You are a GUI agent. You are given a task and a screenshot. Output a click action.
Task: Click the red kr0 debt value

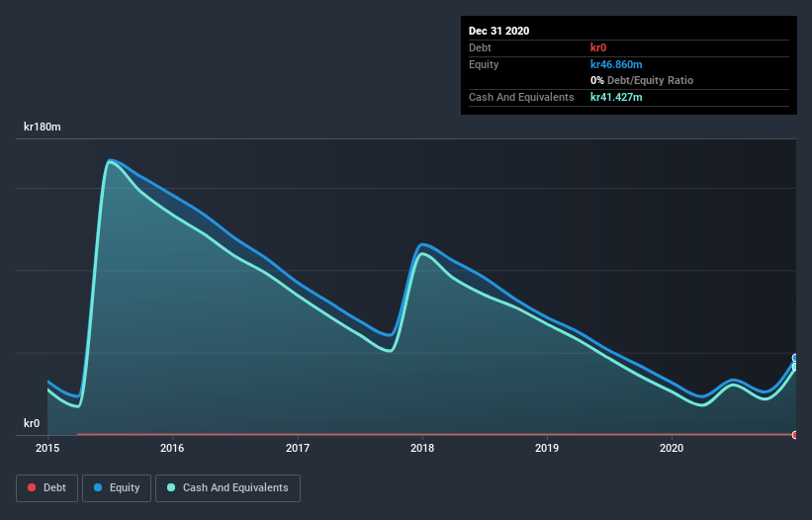click(x=598, y=47)
